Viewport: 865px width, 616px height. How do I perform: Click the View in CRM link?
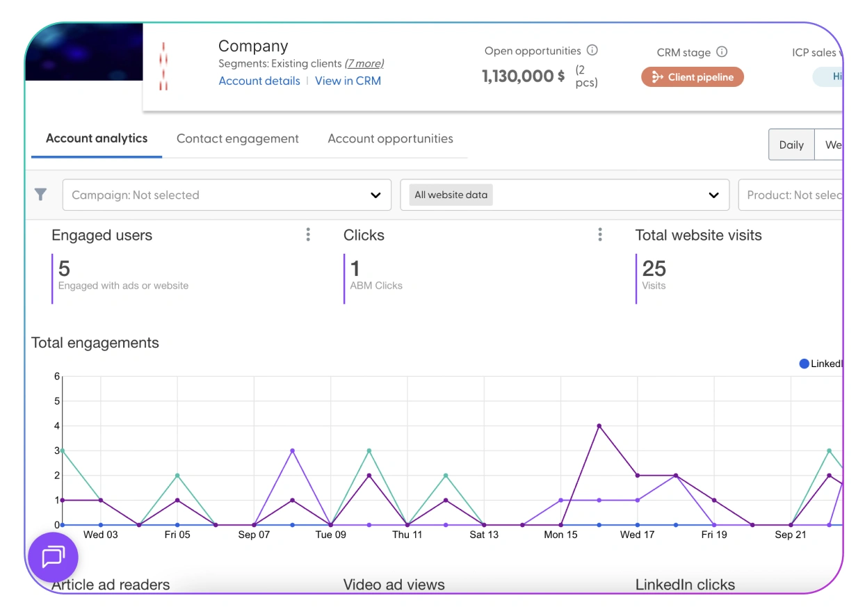coord(348,81)
